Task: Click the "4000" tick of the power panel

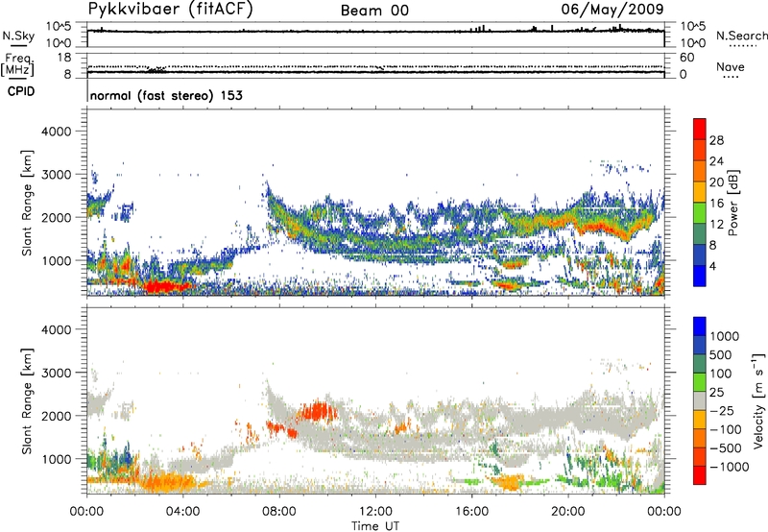Action: tap(56, 132)
